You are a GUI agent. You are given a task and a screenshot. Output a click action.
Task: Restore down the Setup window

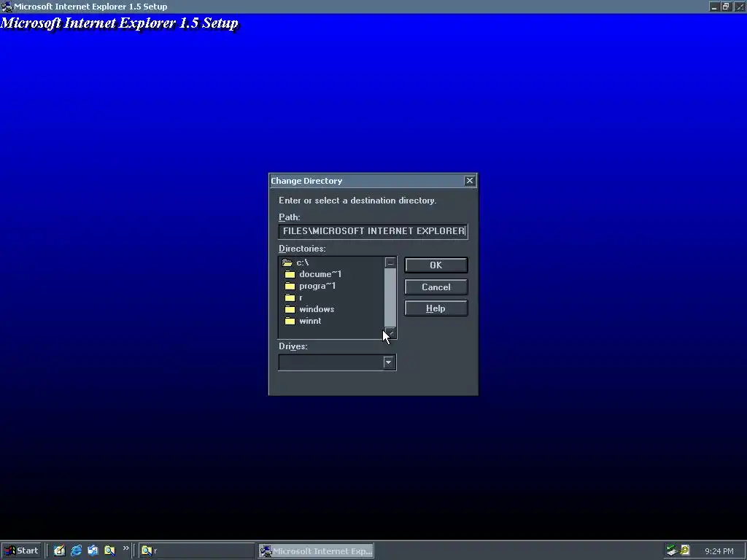(x=726, y=7)
